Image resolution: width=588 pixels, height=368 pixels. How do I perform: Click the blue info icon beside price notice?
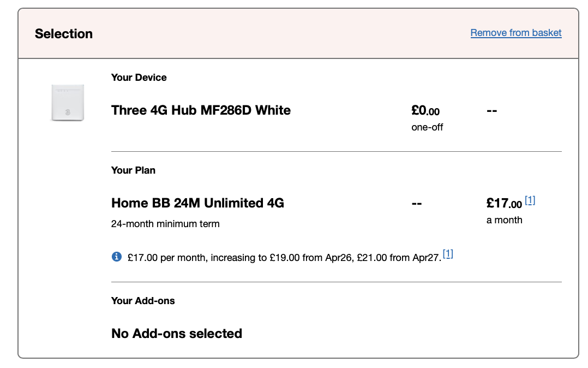[116, 256]
